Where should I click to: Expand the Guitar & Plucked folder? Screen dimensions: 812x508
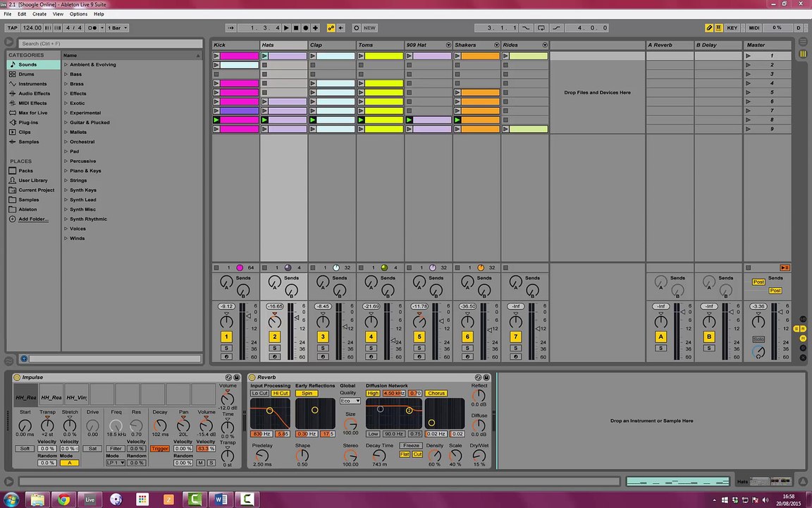click(66, 123)
